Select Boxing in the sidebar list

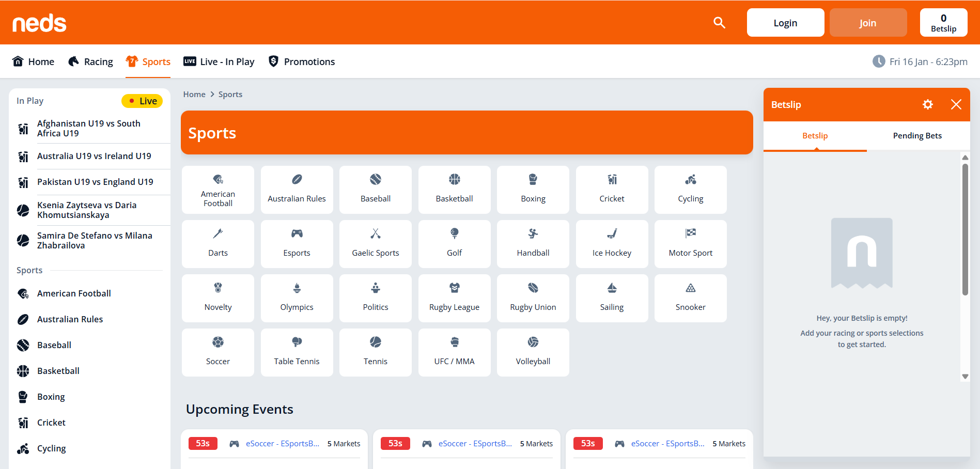90,397
